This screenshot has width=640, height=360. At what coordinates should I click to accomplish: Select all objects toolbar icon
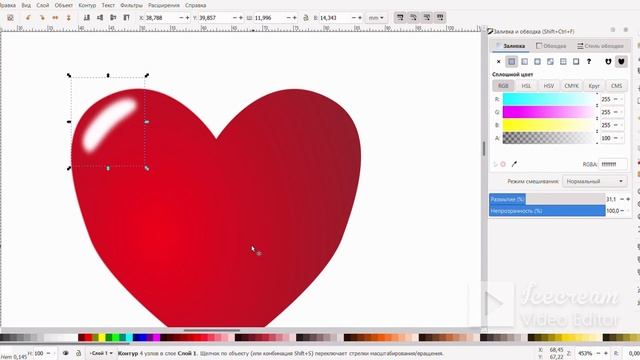pyautogui.click(x=11, y=18)
